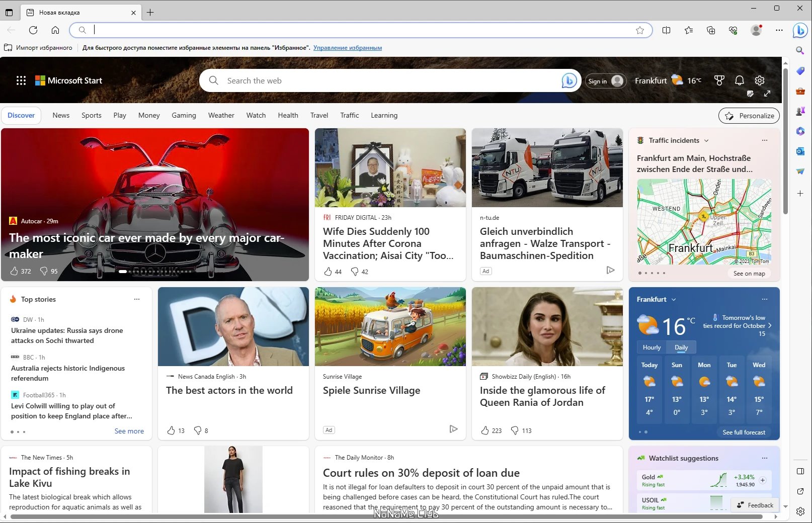Image resolution: width=812 pixels, height=523 pixels.
Task: Add this page to favorites star
Action: point(640,30)
